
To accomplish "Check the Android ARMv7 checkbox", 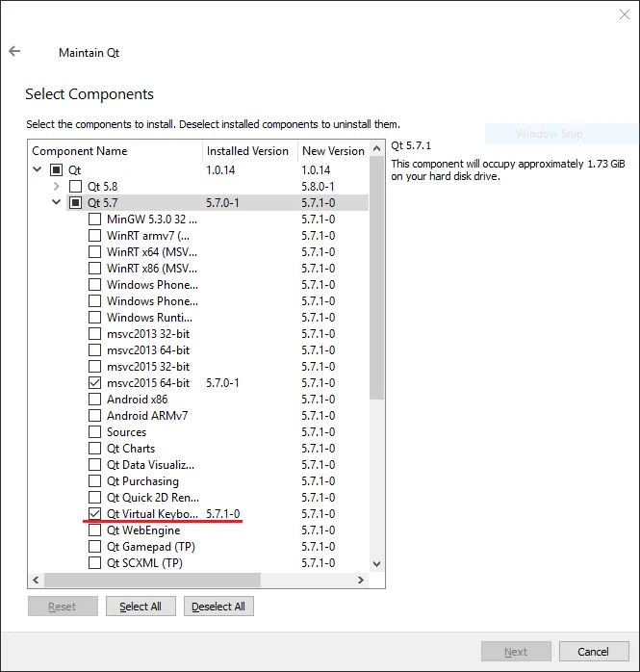I will click(x=94, y=415).
